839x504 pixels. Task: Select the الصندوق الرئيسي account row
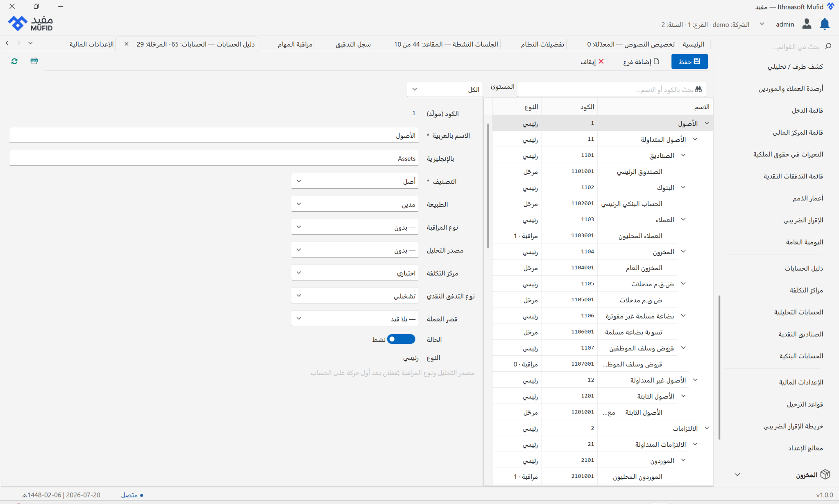click(602, 171)
